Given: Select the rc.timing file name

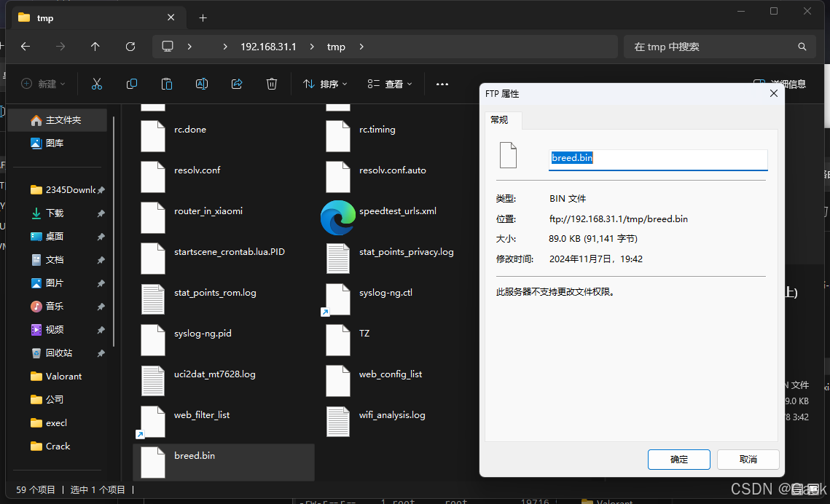Looking at the screenshot, I should pyautogui.click(x=377, y=130).
